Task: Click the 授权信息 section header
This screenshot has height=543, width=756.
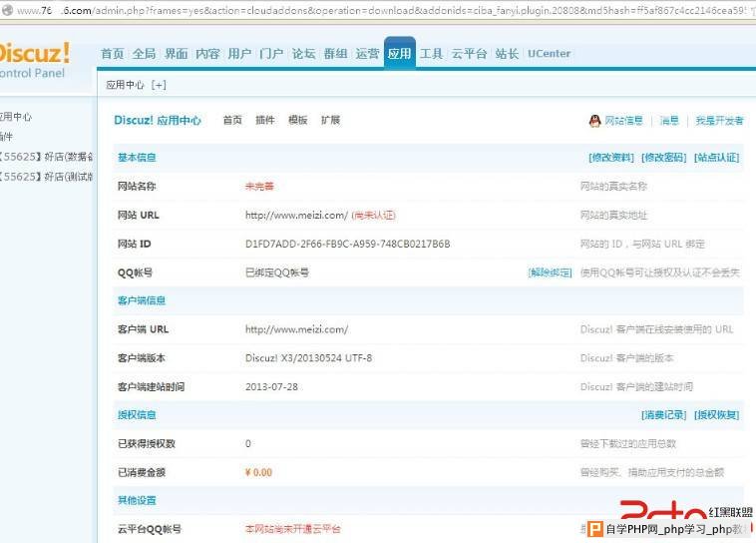Action: [137, 415]
